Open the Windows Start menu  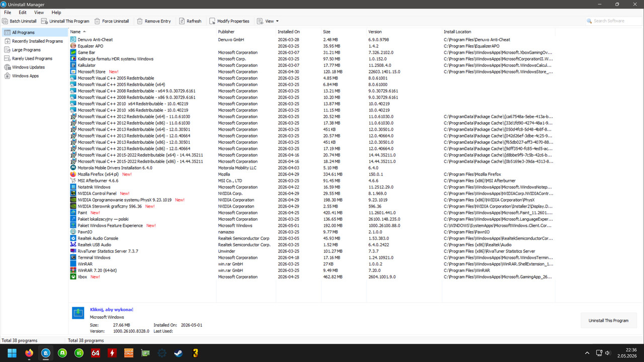tap(12, 353)
